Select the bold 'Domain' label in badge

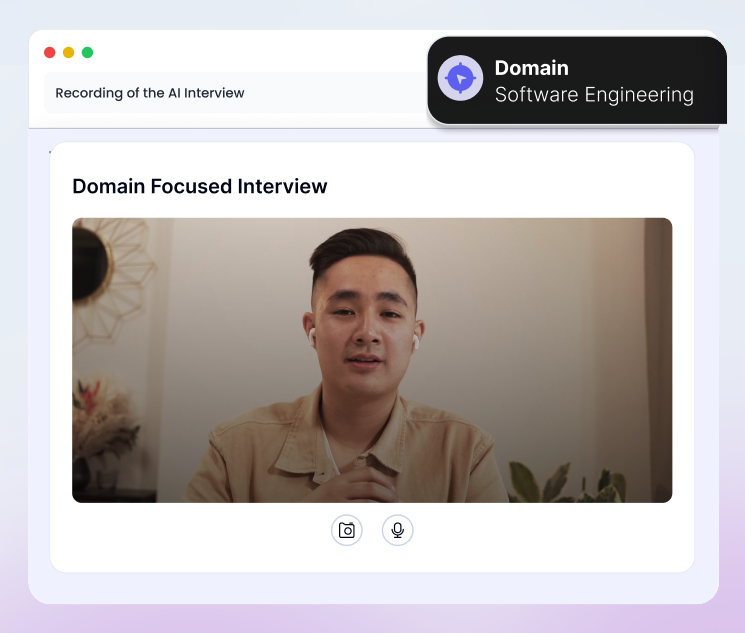click(x=532, y=68)
